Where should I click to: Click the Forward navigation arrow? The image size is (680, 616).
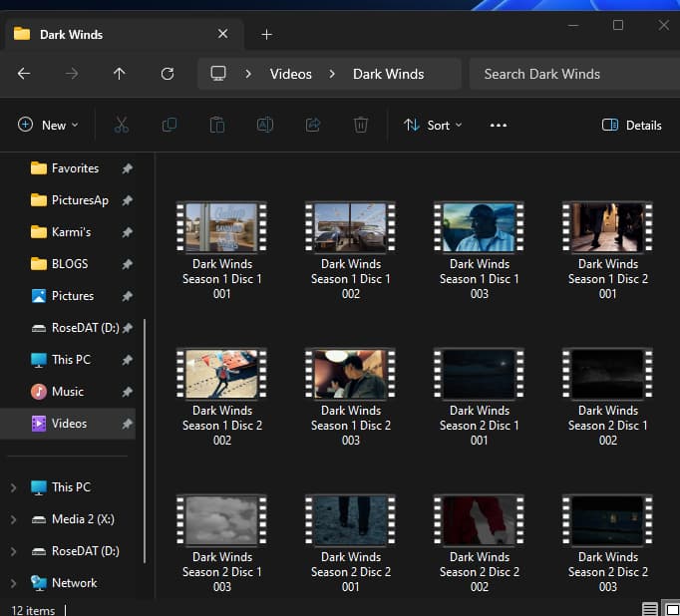[x=72, y=74]
